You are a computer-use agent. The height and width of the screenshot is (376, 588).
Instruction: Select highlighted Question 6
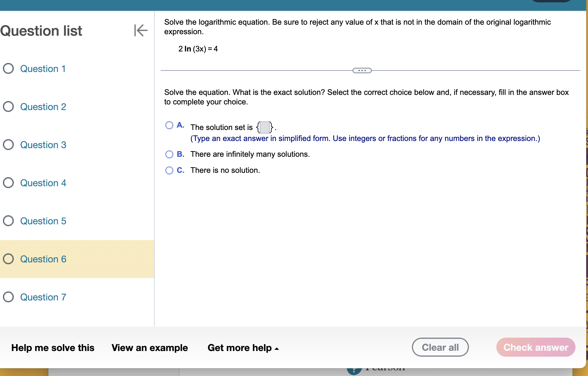(43, 259)
